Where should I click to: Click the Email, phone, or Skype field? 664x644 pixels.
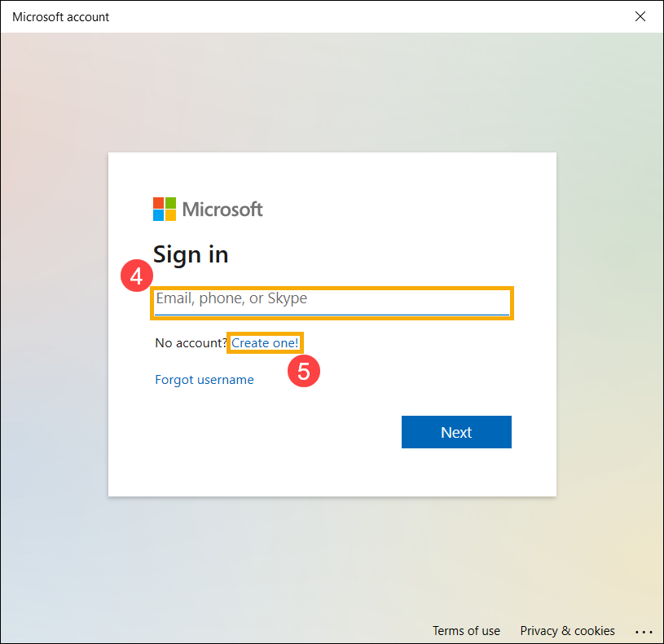click(332, 302)
